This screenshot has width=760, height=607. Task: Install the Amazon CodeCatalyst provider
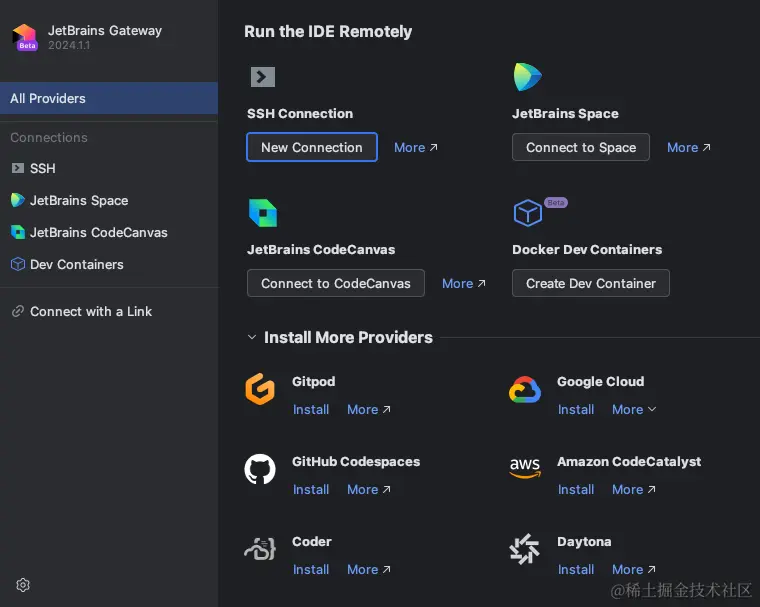tap(576, 489)
